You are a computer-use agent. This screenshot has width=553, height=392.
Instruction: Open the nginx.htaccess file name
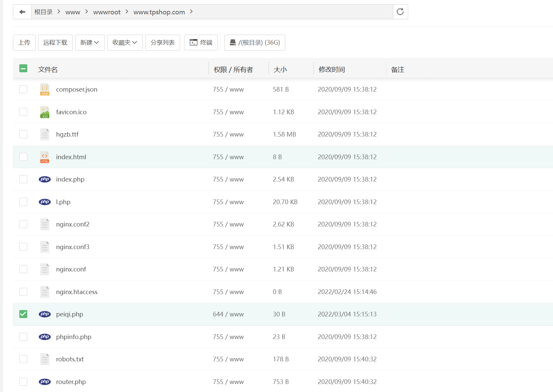click(77, 292)
